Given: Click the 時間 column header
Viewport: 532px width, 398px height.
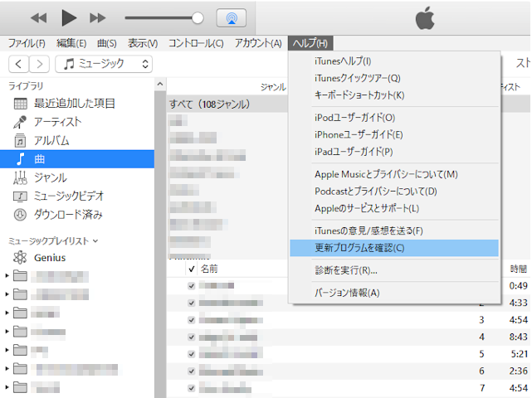Looking at the screenshot, I should pos(519,269).
